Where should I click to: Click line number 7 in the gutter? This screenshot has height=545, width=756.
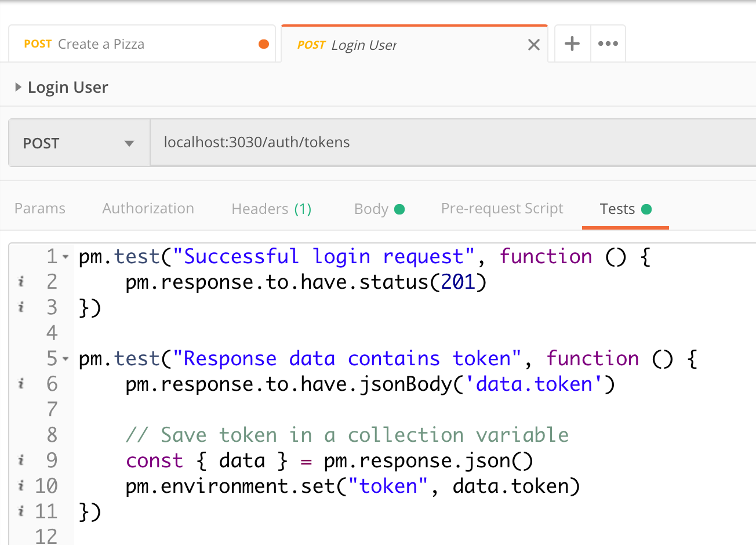52,409
